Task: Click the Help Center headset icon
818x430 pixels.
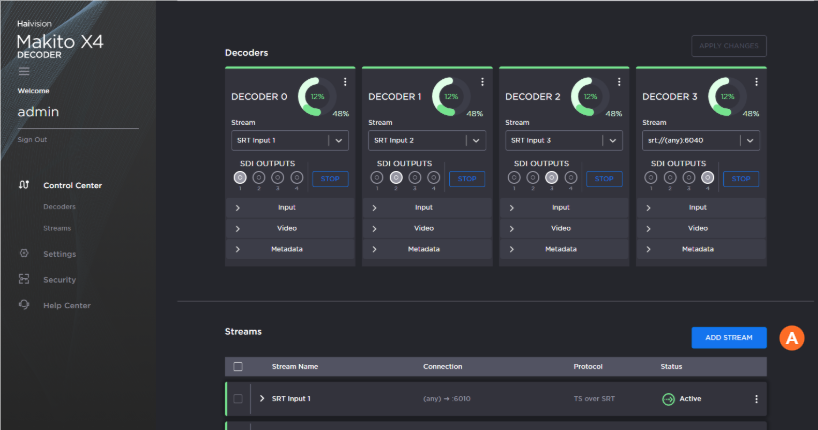Action: (24, 305)
